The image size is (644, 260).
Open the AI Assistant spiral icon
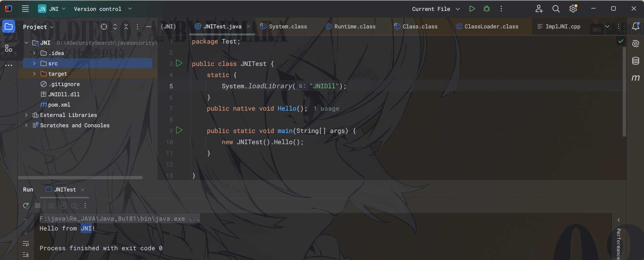pos(636,43)
